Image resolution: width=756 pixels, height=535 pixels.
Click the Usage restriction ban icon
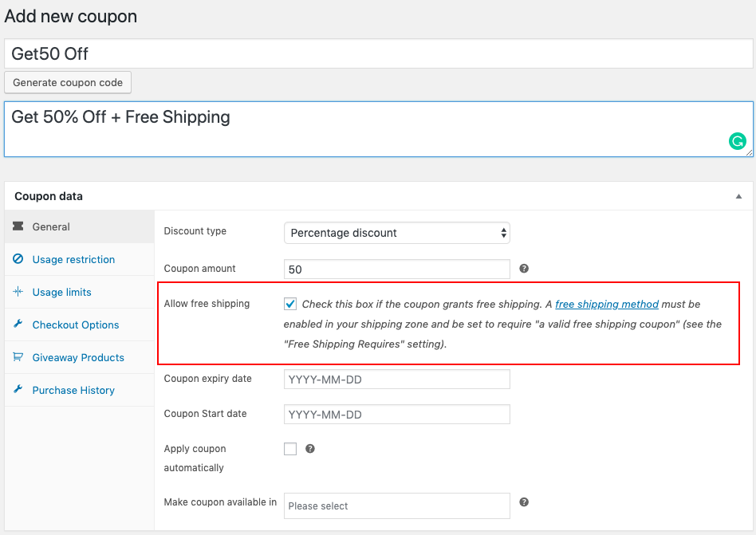point(18,259)
